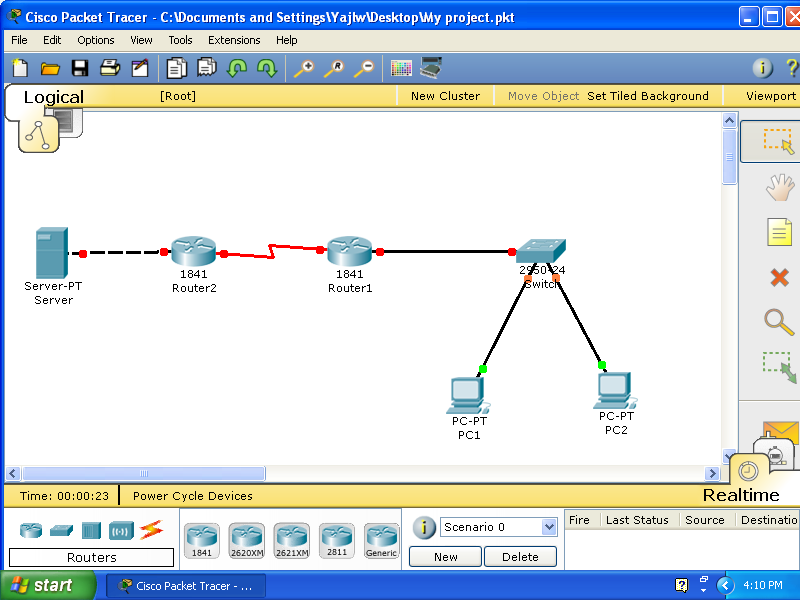Select Router2 in the workspace
The image size is (800, 600).
(193, 251)
